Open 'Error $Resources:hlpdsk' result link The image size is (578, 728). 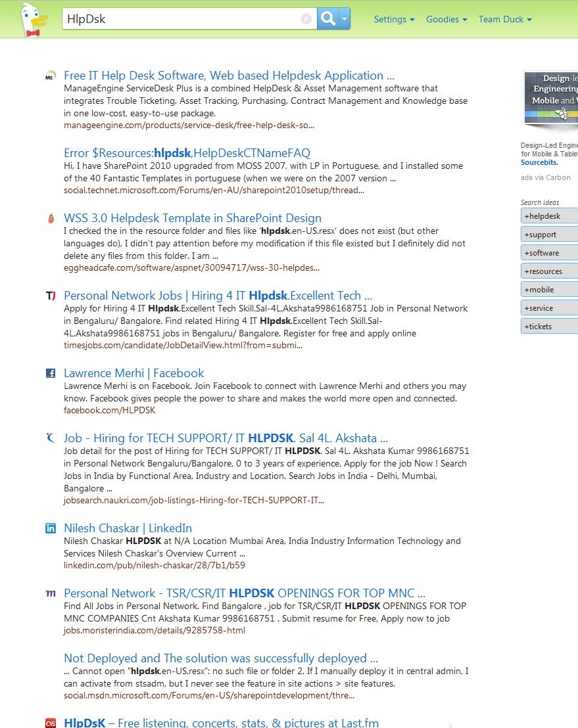187,152
